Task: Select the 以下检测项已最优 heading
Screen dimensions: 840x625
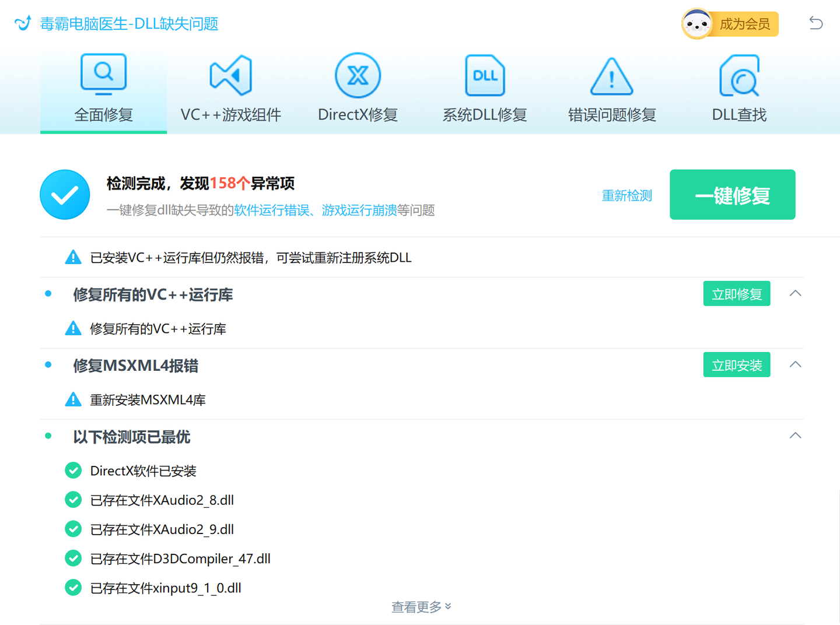Action: tap(132, 437)
